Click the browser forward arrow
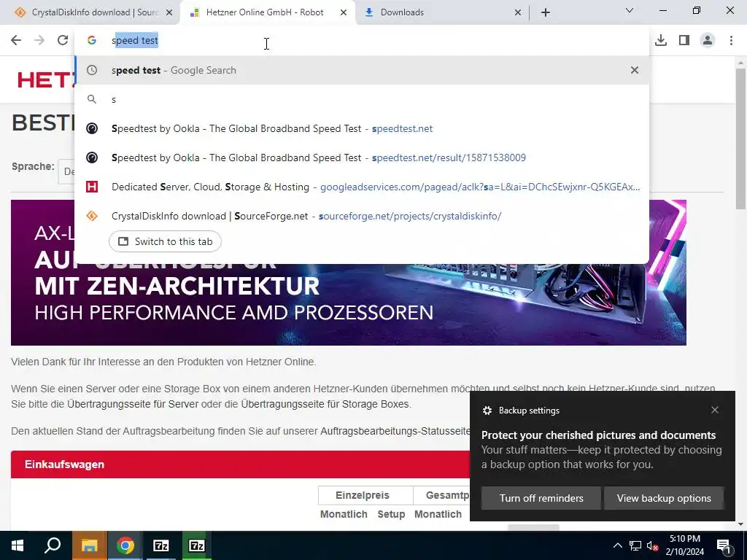 39,41
